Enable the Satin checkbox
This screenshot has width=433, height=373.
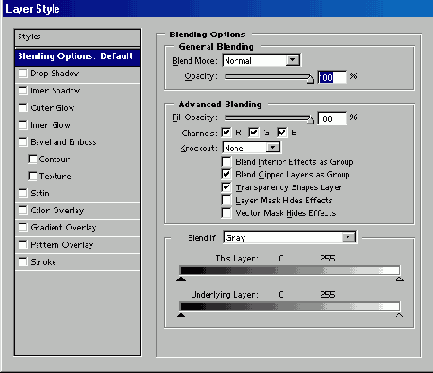pyautogui.click(x=23, y=193)
